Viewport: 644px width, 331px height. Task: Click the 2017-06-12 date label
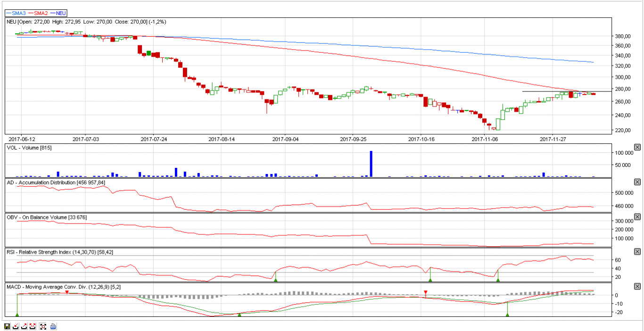[22, 139]
